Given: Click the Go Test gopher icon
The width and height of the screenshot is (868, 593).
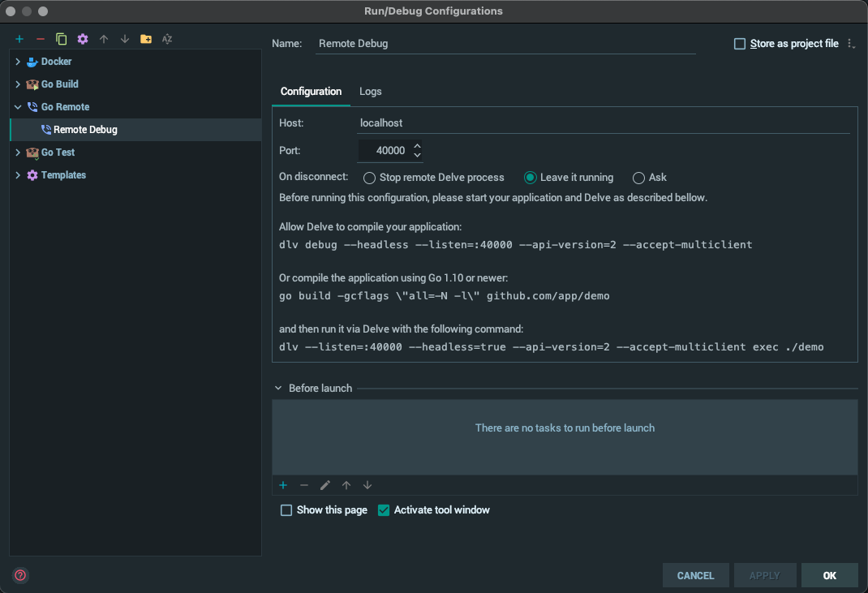Looking at the screenshot, I should [32, 153].
